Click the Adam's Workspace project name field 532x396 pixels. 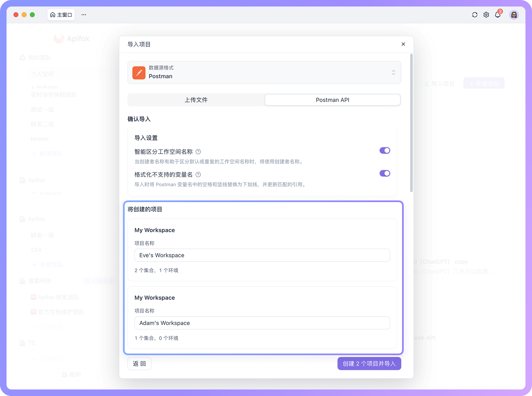pyautogui.click(x=262, y=323)
